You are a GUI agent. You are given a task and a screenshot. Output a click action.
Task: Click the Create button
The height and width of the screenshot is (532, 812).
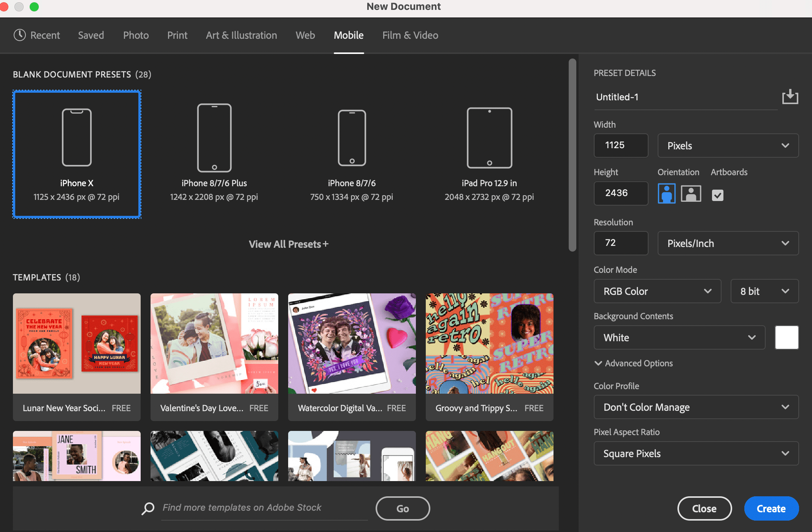771,508
